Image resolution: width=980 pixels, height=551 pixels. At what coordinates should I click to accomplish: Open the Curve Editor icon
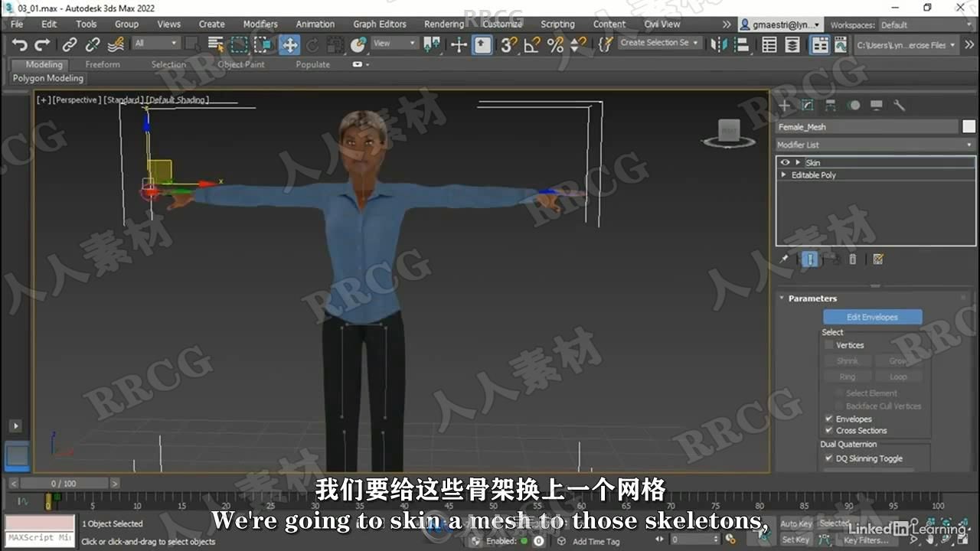[841, 44]
